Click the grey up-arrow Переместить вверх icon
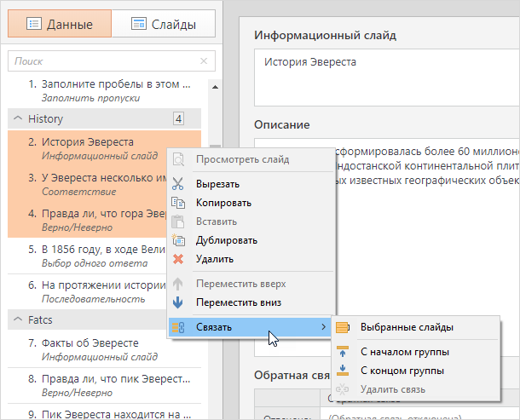520x420 pixels. (178, 284)
